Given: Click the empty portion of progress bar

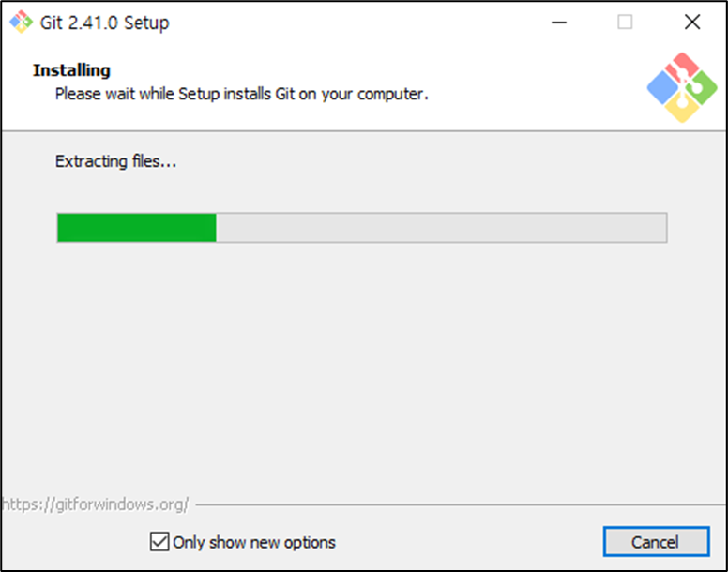Looking at the screenshot, I should 441,228.
